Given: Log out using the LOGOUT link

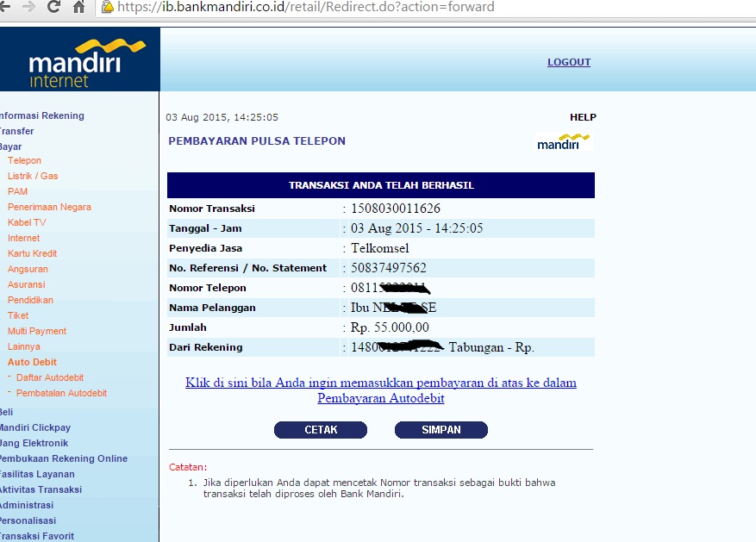Looking at the screenshot, I should (x=568, y=62).
